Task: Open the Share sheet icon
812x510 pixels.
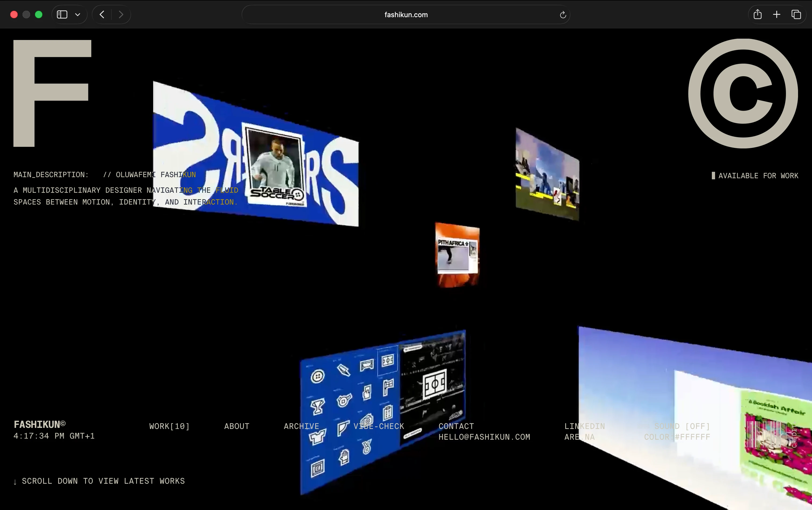Action: tap(757, 14)
